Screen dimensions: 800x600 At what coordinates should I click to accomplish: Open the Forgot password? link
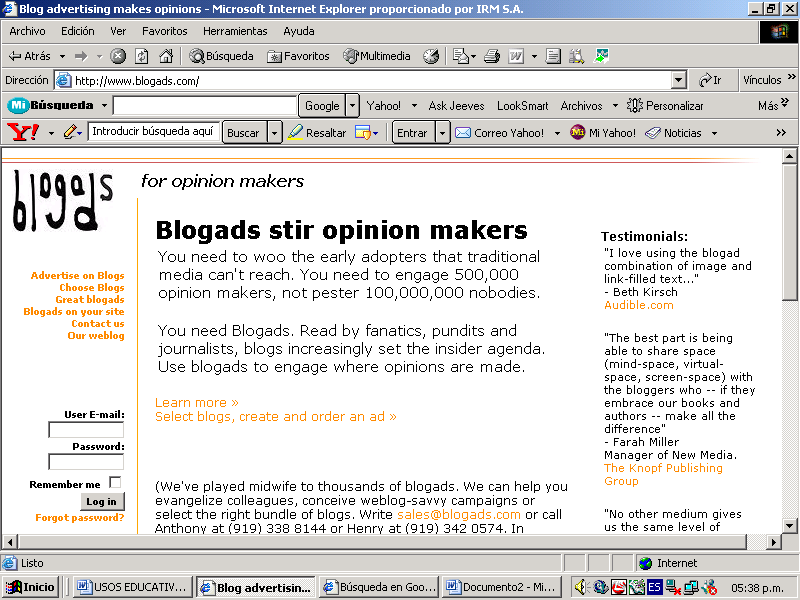[x=80, y=517]
